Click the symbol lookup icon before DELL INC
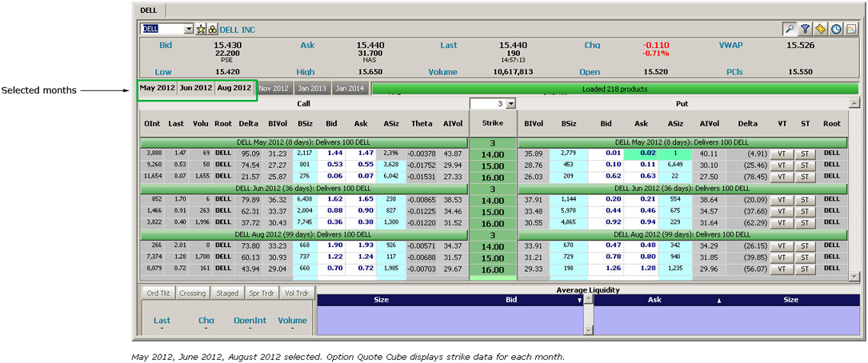 pyautogui.click(x=212, y=30)
